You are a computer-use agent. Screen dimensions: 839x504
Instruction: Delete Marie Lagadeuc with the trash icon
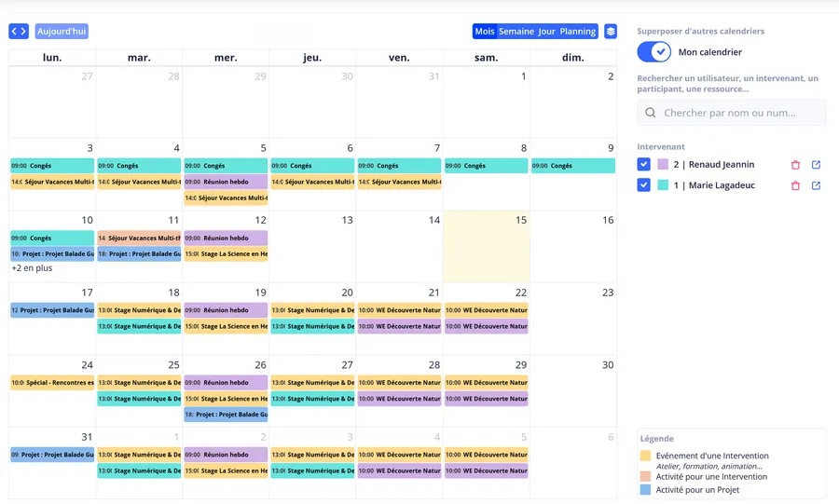point(796,186)
